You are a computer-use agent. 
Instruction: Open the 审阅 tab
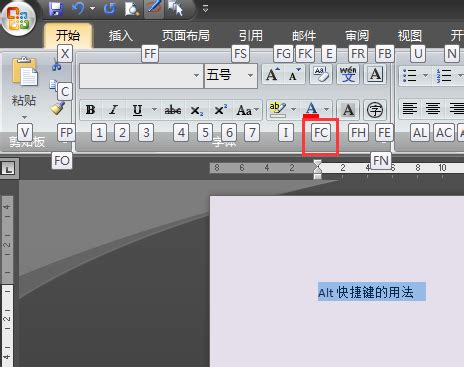(x=357, y=35)
